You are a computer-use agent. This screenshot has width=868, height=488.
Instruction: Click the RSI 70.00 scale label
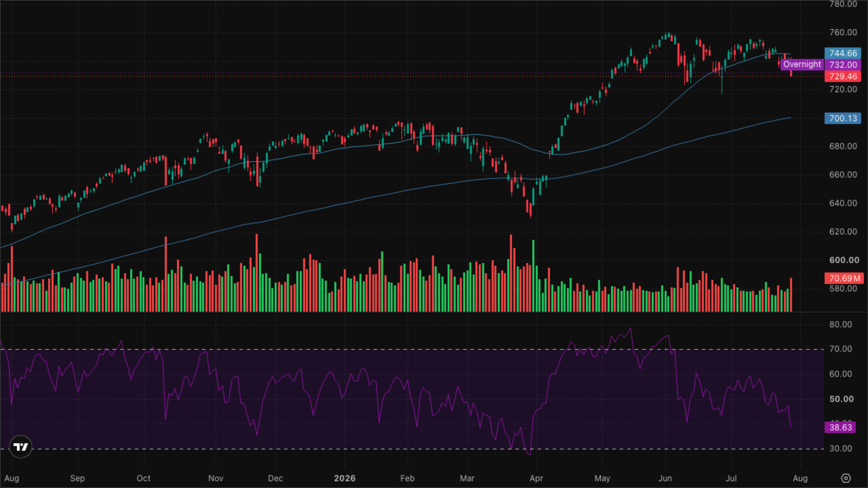coord(841,349)
